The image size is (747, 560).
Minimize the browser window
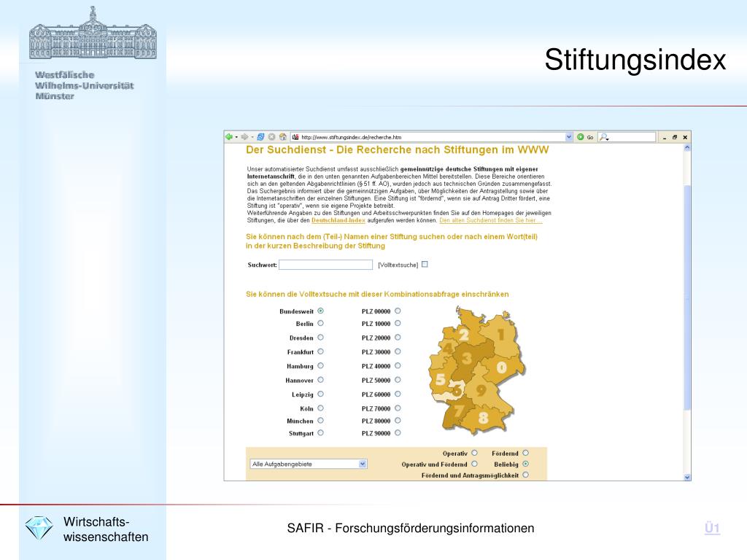click(665, 138)
